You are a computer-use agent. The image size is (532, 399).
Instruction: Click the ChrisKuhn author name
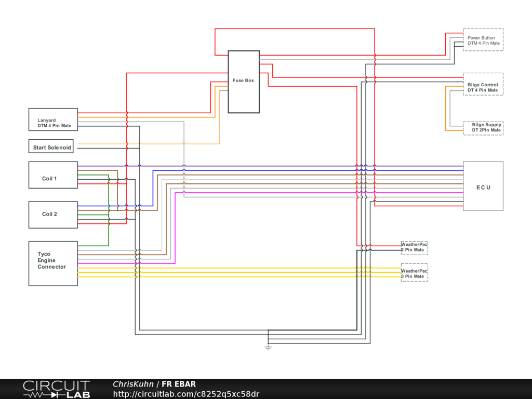(133, 384)
